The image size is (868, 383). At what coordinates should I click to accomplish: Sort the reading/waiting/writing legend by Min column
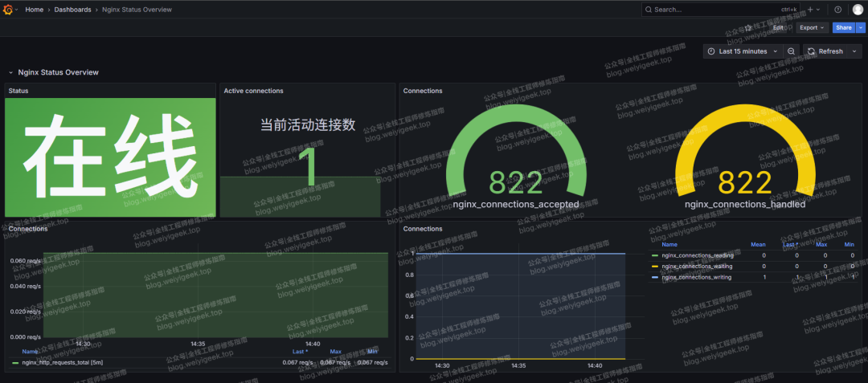click(850, 244)
